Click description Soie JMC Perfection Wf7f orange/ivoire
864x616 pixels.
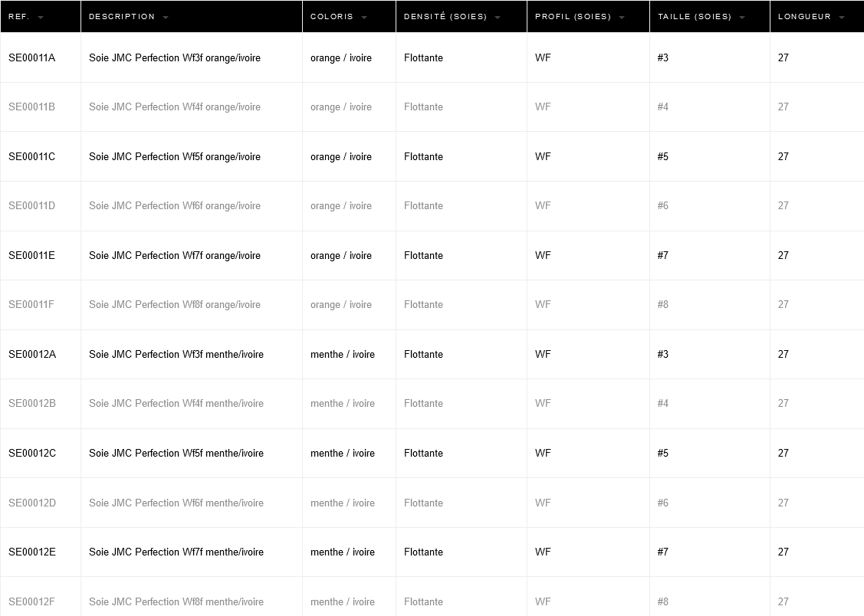click(175, 255)
